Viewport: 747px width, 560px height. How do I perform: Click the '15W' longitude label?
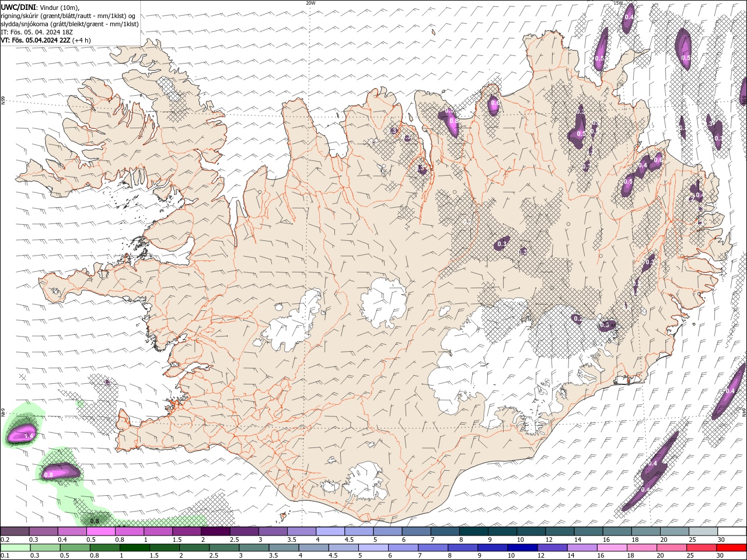[618, 3]
